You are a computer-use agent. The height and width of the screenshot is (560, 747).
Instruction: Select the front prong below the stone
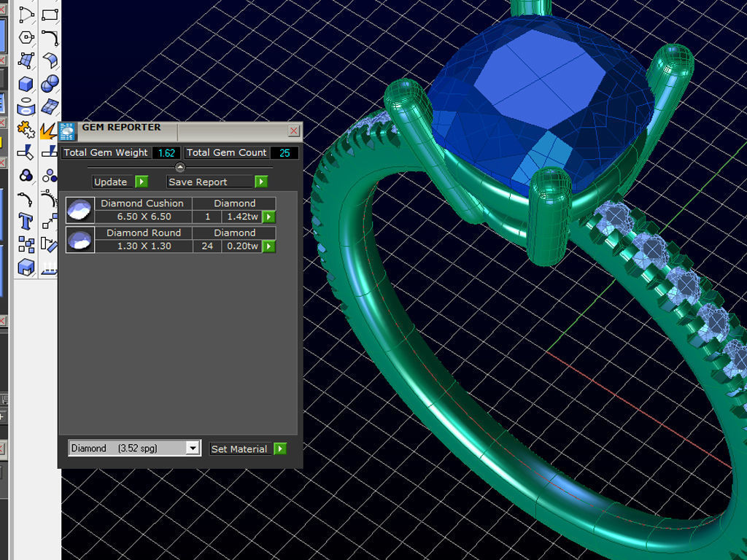coord(550,217)
